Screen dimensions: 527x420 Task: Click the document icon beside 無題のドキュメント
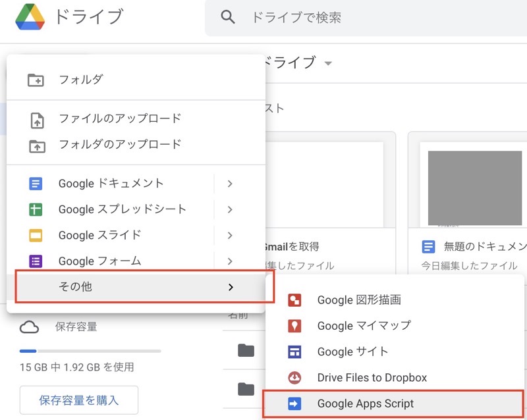428,247
